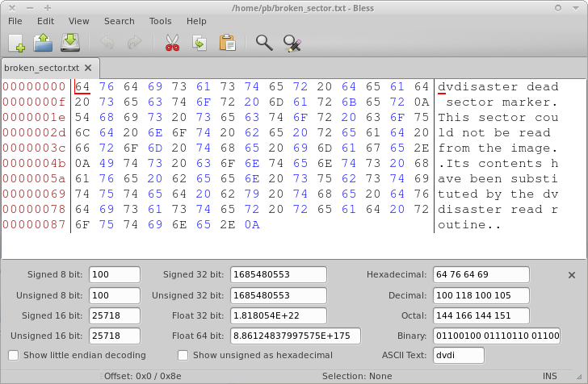
Task: Click the New file toolbar icon
Action: pos(17,43)
